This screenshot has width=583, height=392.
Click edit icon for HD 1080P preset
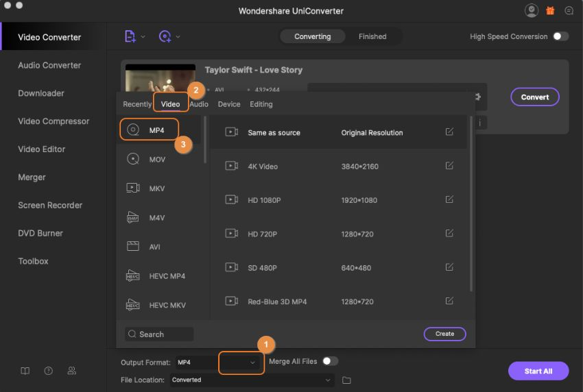(449, 199)
